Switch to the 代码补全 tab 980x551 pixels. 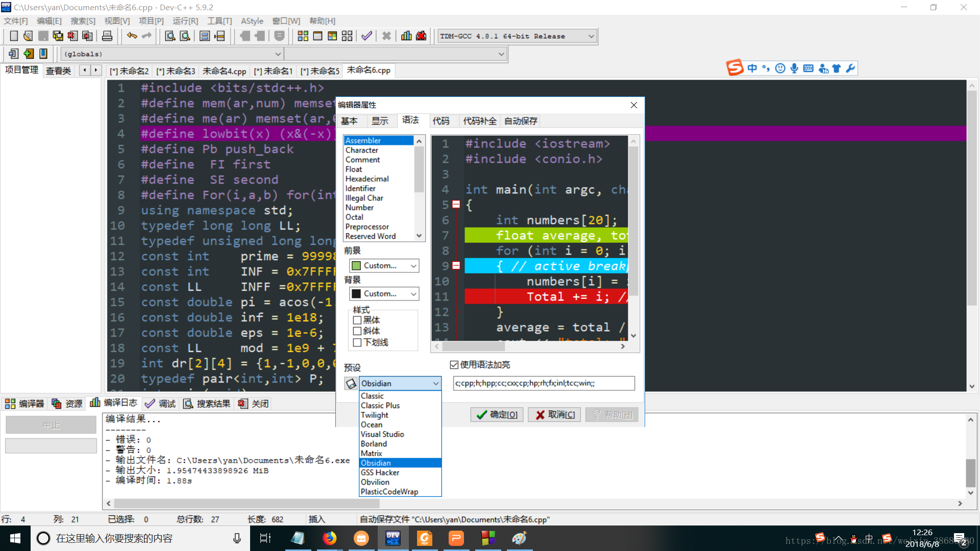coord(480,121)
